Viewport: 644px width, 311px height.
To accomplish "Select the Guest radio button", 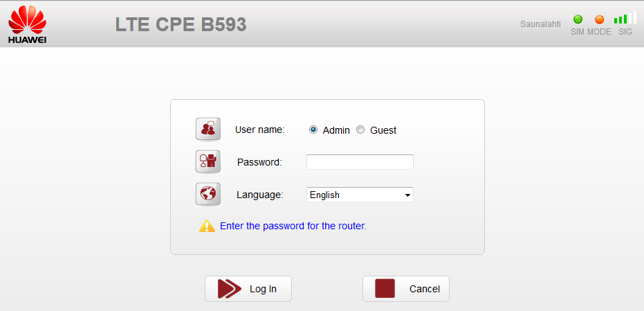I will click(360, 130).
